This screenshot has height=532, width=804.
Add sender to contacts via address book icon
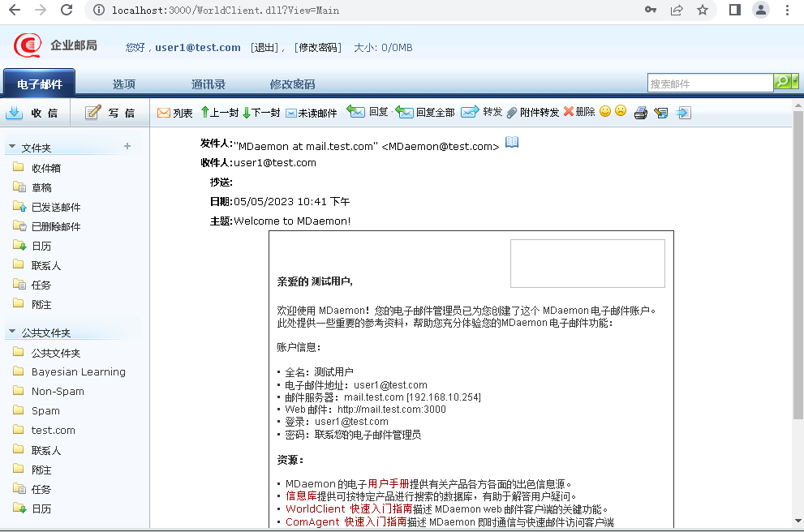[x=512, y=142]
